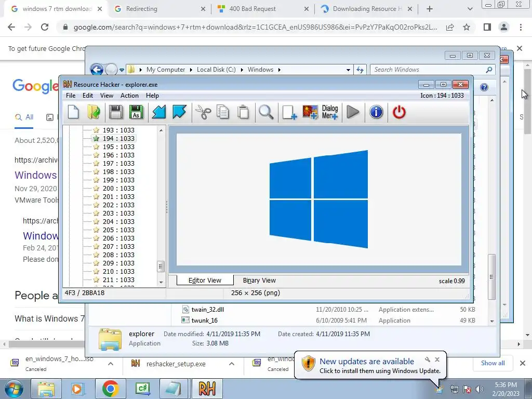
Task: Select icon resource 194 : 1033
Action: pyautogui.click(x=118, y=138)
